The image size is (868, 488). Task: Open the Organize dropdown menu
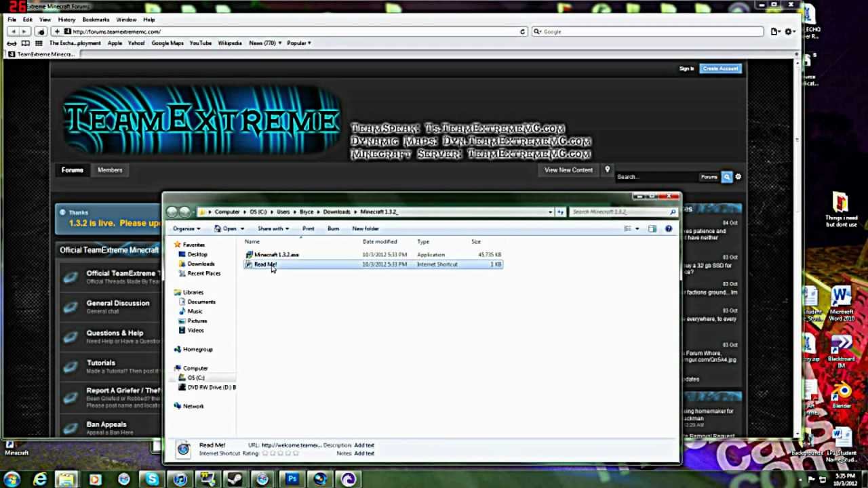coord(186,228)
